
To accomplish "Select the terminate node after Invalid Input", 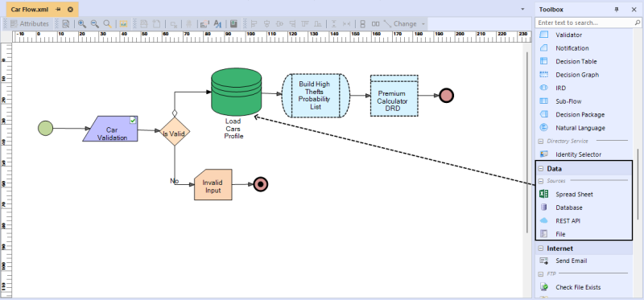I will click(260, 184).
